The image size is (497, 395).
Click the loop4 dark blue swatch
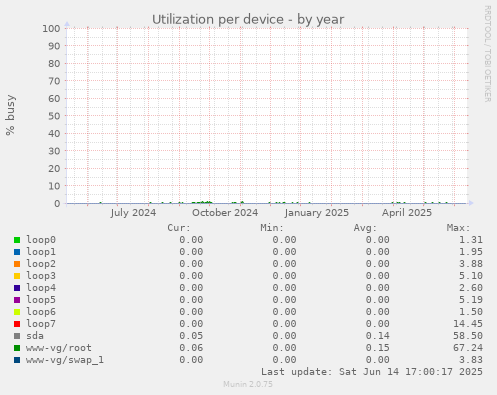click(x=17, y=288)
